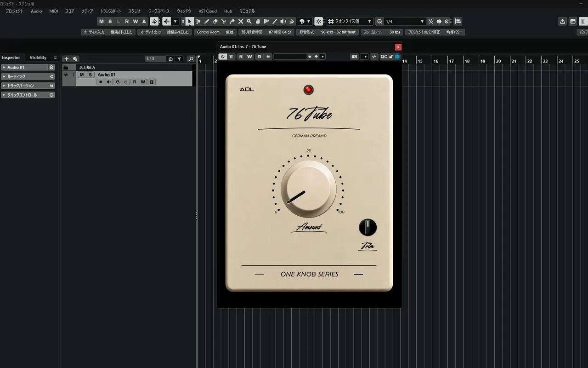Image resolution: width=588 pixels, height=368 pixels.
Task: Click the plug-in preset name field
Action: 290,57
